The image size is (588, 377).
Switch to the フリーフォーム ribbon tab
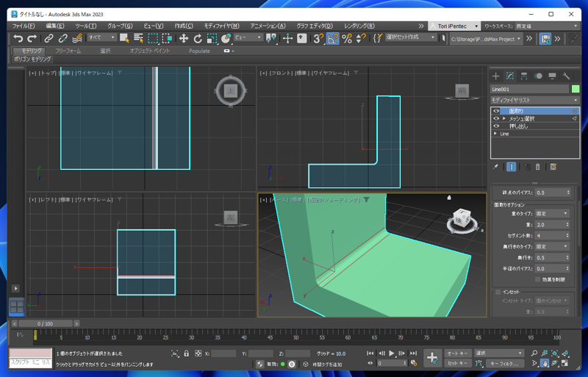[x=68, y=51]
